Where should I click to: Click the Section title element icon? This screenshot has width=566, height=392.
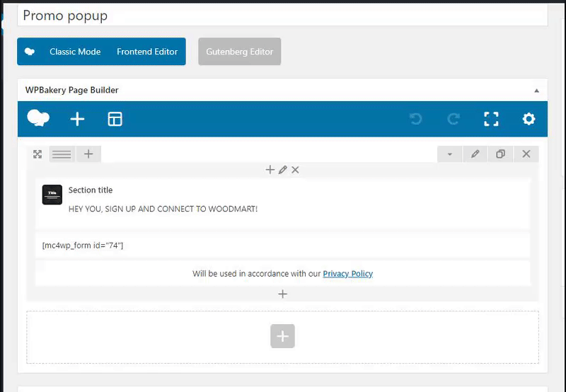[52, 195]
